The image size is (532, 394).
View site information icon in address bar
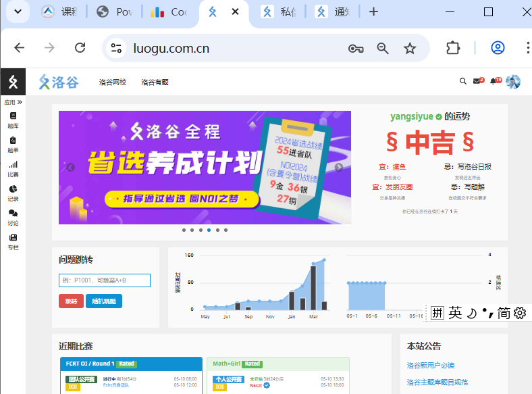116,48
